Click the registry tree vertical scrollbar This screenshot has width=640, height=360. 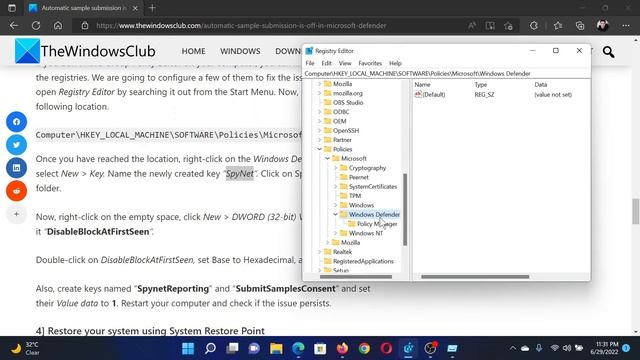(x=405, y=209)
